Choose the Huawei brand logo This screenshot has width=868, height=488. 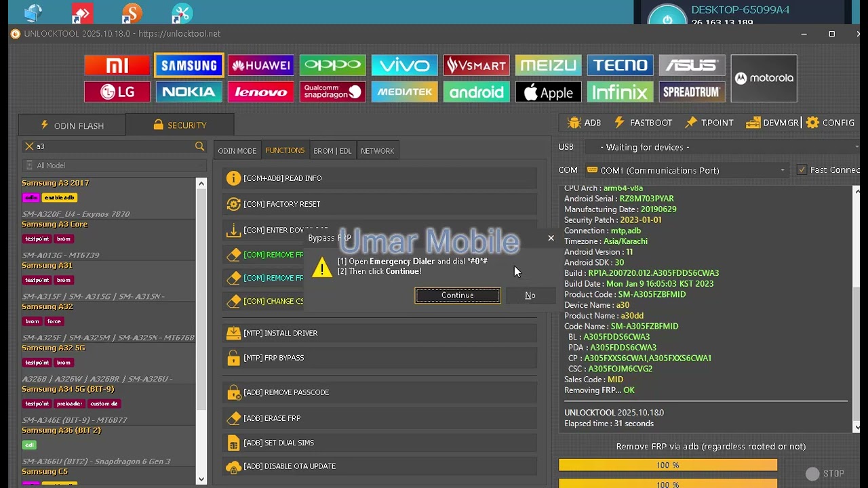click(x=261, y=65)
